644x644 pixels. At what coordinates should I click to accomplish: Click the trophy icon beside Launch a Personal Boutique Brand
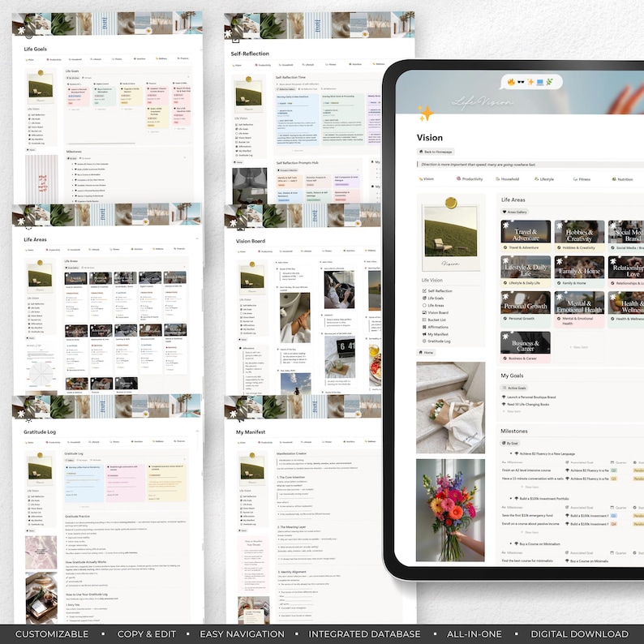tap(504, 397)
